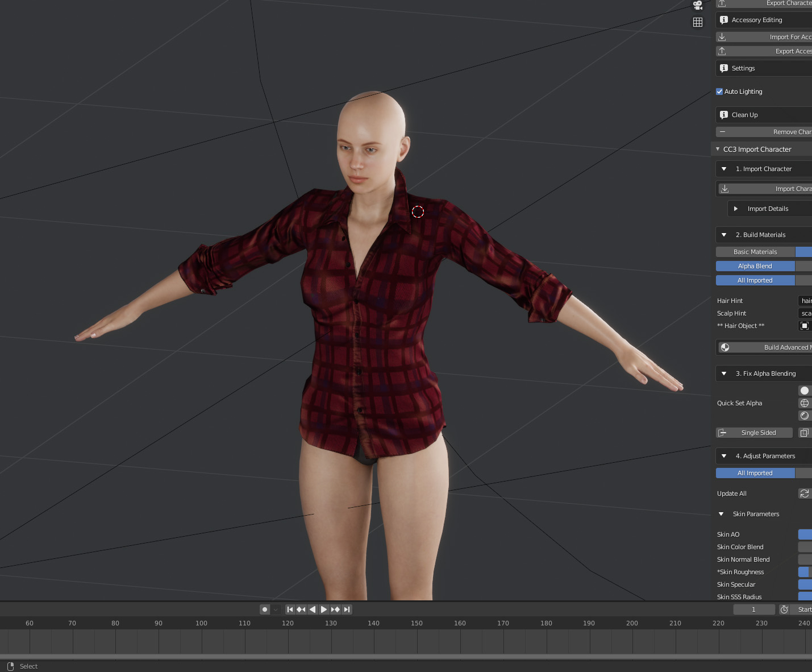Select All Imported under Build Materials
The image size is (812, 672).
coord(755,280)
